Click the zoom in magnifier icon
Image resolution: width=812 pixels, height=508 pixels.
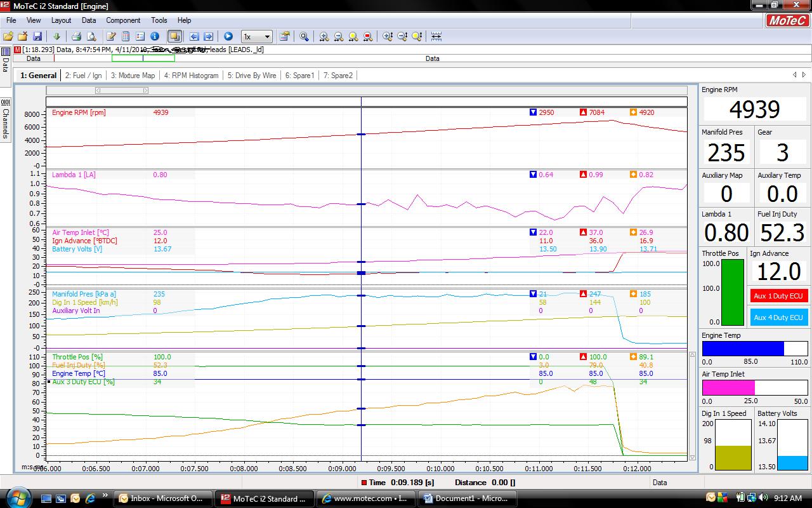click(x=324, y=37)
